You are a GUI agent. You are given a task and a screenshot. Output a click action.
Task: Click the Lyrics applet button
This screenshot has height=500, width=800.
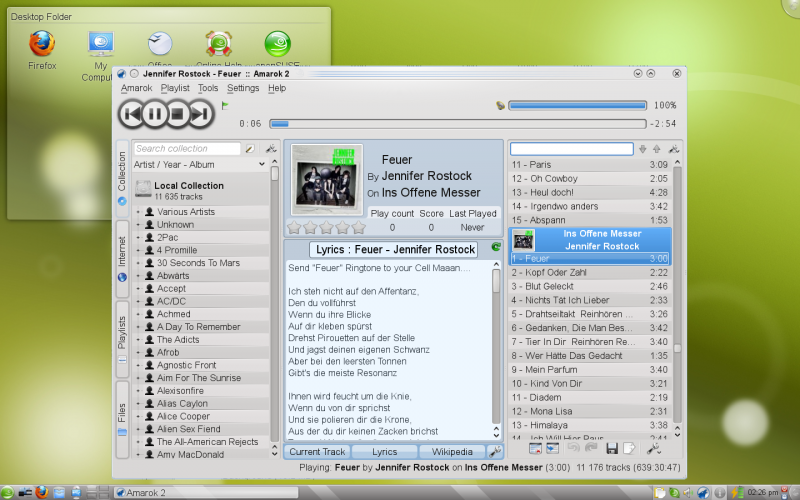pyautogui.click(x=384, y=452)
